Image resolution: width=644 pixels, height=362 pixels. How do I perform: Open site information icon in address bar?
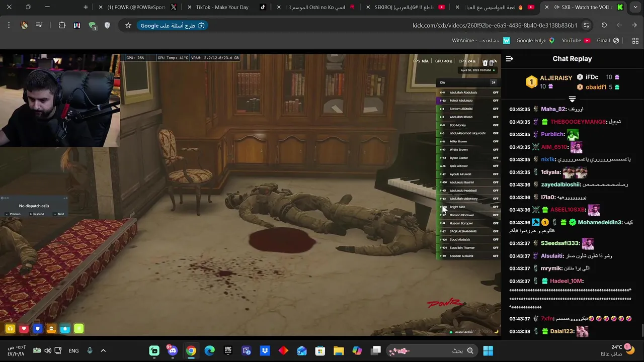point(586,25)
